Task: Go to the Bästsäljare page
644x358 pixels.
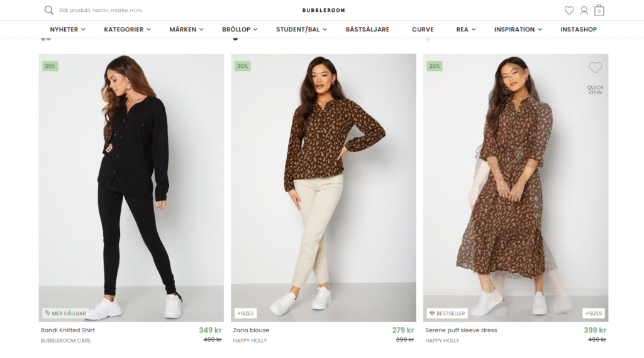Action: pos(367,30)
